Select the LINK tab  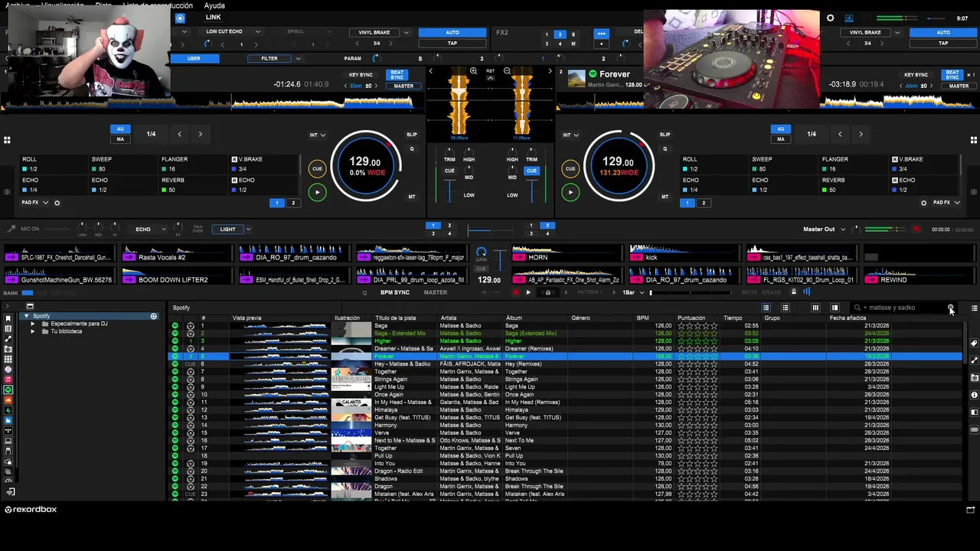[x=214, y=18]
